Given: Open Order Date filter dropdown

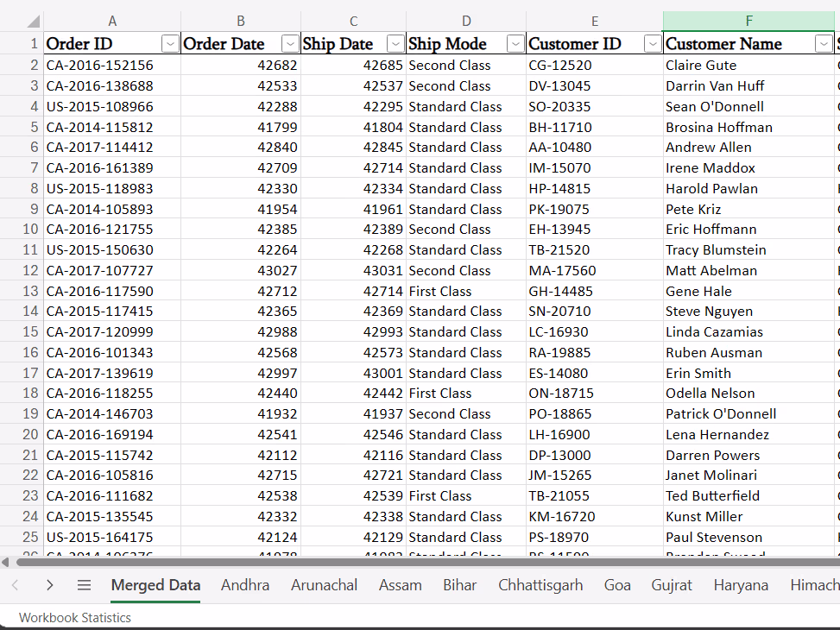Looking at the screenshot, I should pos(290,43).
